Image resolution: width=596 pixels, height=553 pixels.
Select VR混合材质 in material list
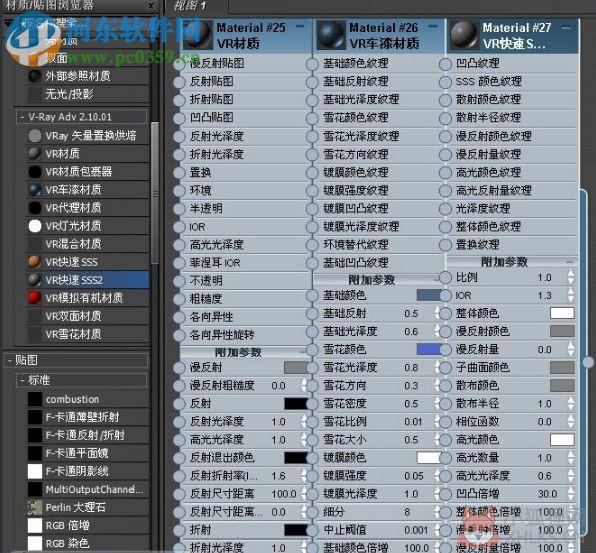(88, 244)
